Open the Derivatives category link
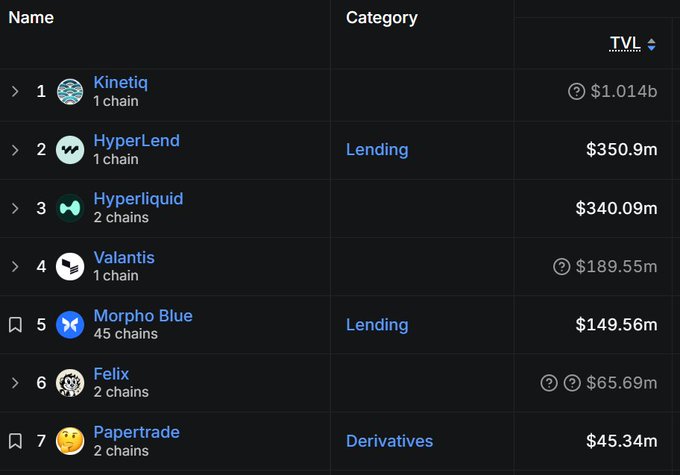 [389, 441]
